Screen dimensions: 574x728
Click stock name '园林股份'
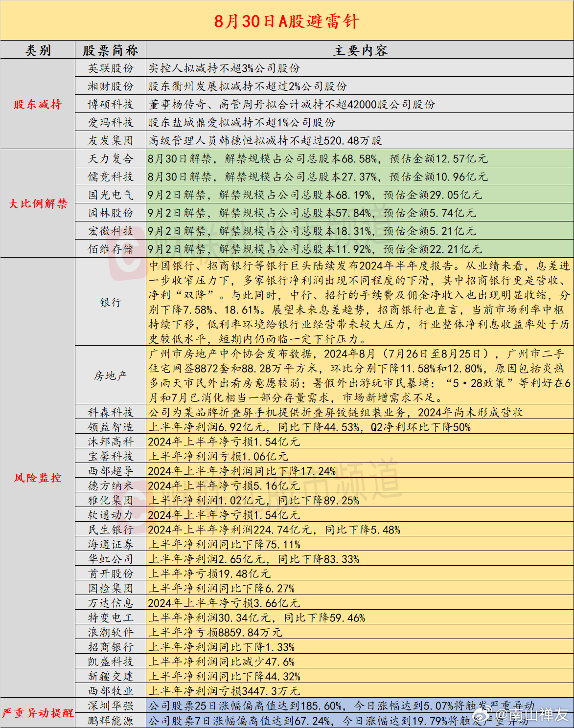click(x=111, y=213)
